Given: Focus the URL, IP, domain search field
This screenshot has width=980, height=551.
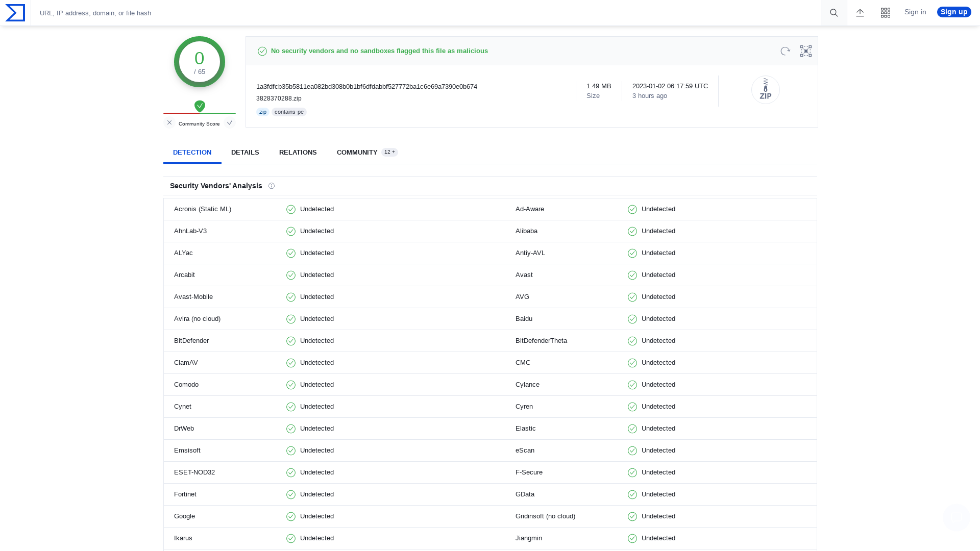Looking at the screenshot, I should tap(426, 13).
